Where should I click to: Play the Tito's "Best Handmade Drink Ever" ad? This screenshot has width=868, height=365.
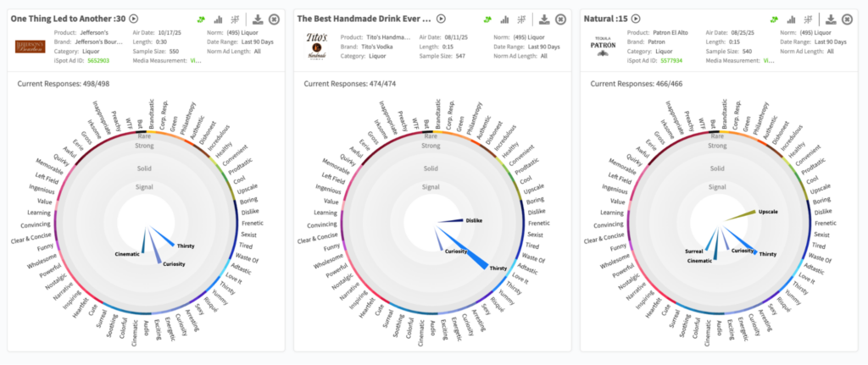tap(441, 19)
